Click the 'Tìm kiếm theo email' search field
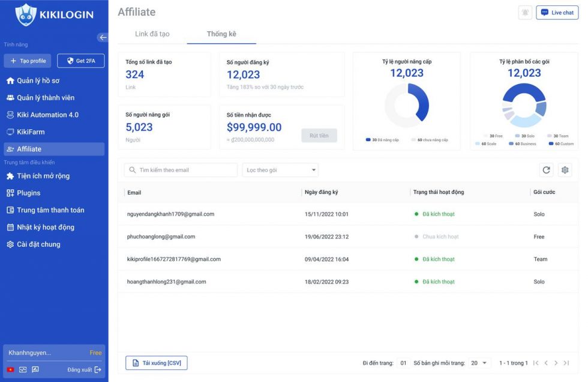Viewport: 588px width, 382px height. click(181, 170)
